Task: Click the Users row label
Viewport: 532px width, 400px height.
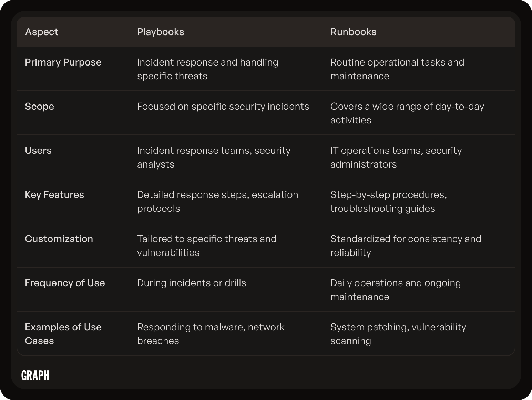Action: click(x=38, y=150)
